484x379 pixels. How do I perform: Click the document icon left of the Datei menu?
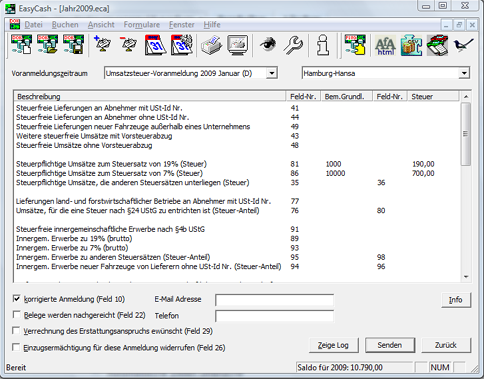pyautogui.click(x=14, y=24)
